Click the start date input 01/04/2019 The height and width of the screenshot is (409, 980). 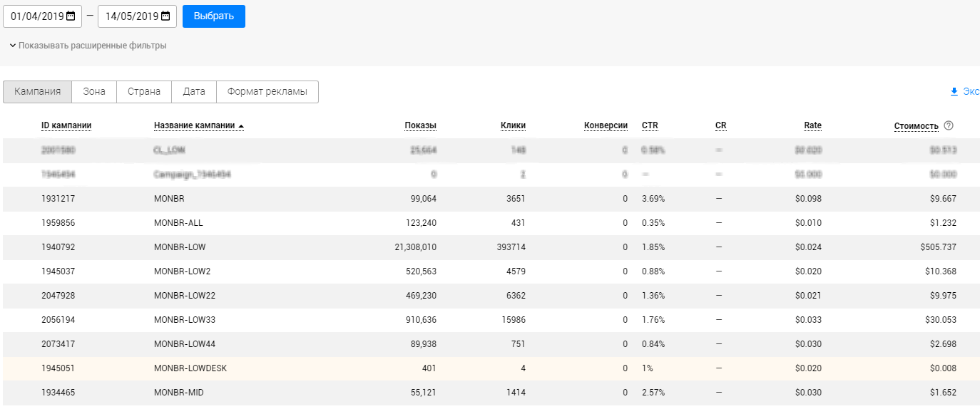click(x=36, y=16)
